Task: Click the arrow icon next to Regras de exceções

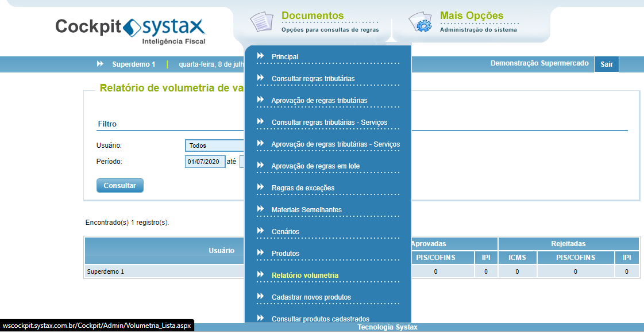Action: point(260,187)
